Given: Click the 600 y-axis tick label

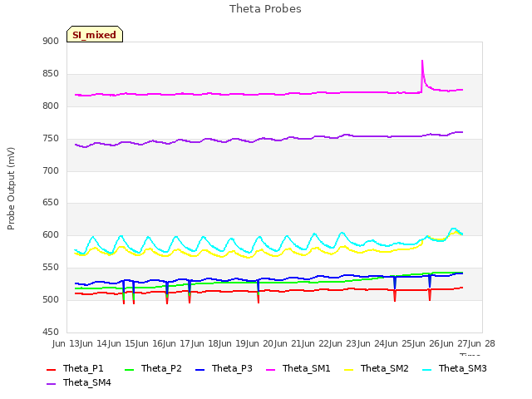Looking at the screenshot, I should (51, 234).
